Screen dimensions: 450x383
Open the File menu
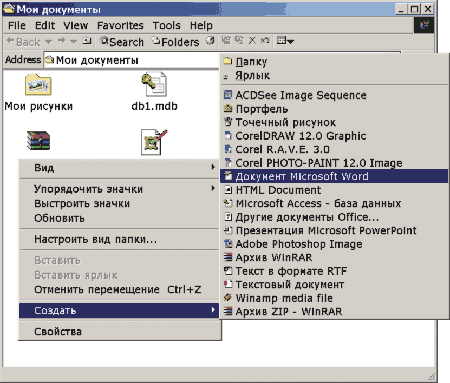point(17,25)
